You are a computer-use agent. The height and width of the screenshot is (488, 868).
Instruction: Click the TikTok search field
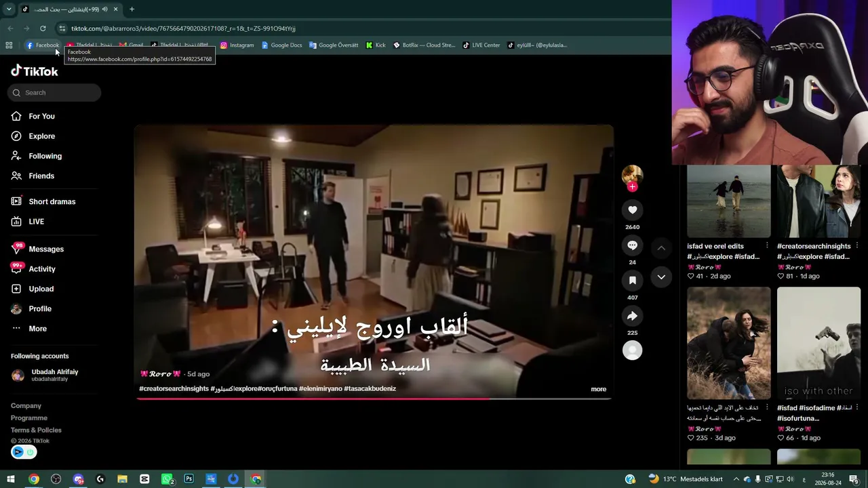point(54,93)
